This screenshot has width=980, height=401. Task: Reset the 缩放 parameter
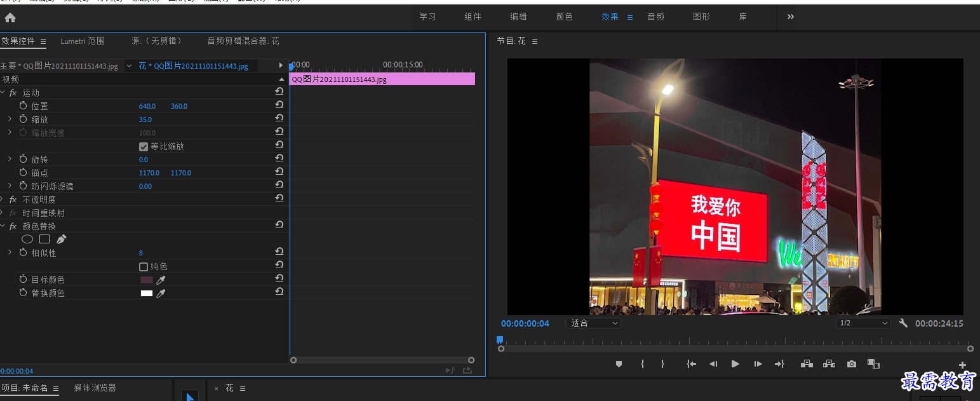point(279,118)
